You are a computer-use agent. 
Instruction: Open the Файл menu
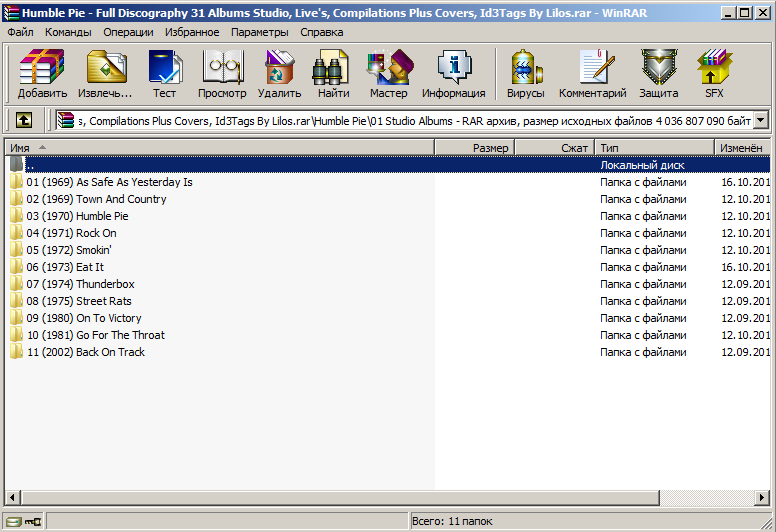click(x=21, y=32)
